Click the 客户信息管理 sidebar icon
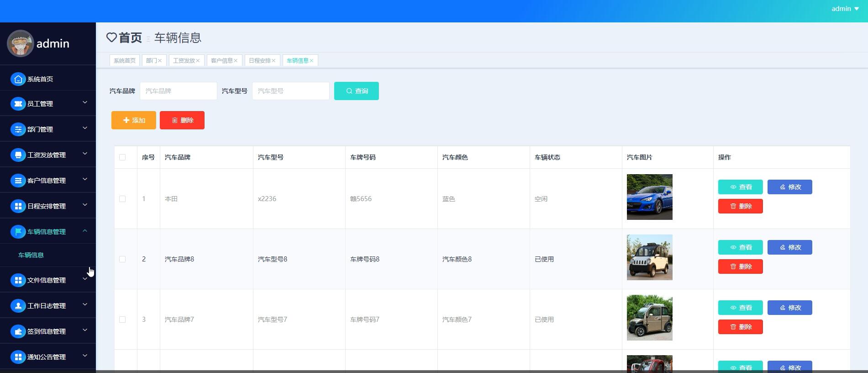The height and width of the screenshot is (373, 868). 18,181
